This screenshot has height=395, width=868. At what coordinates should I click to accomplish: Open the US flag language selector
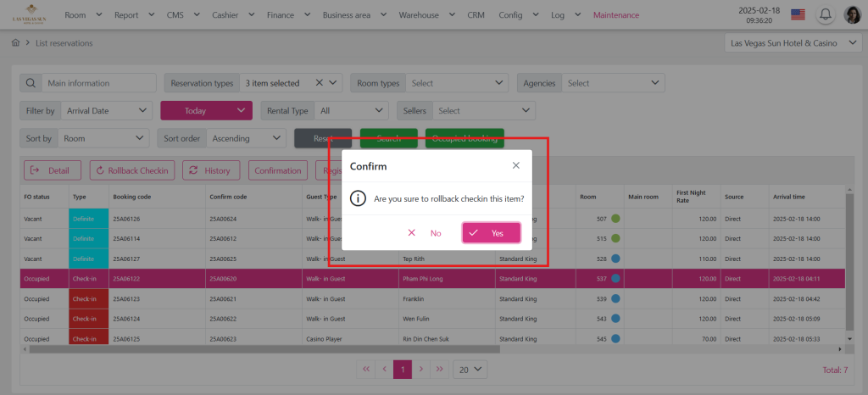pyautogui.click(x=798, y=14)
